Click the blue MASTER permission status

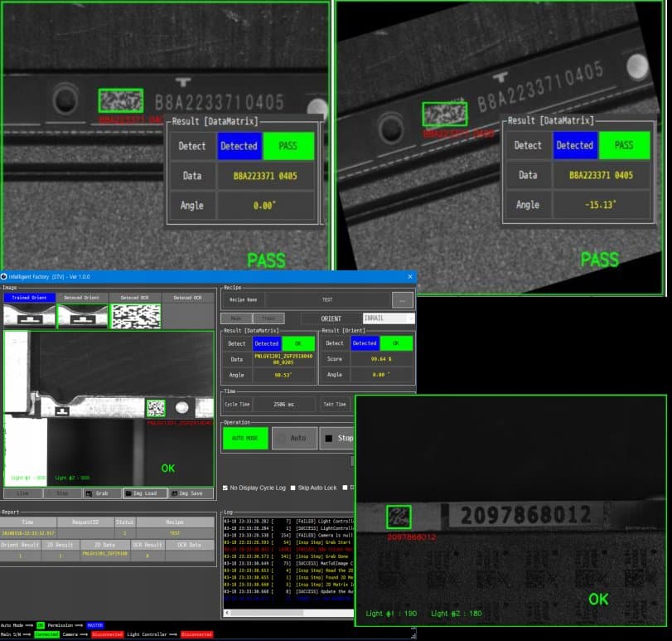(x=94, y=625)
